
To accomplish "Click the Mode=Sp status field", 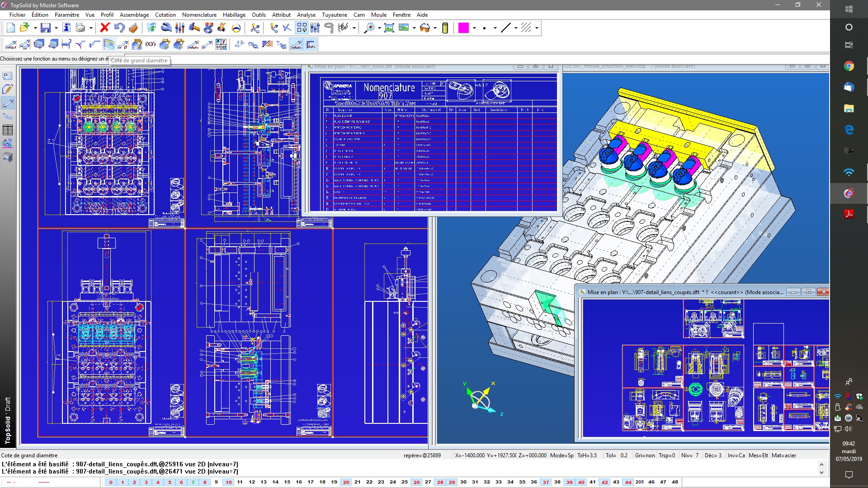I will pos(561,455).
